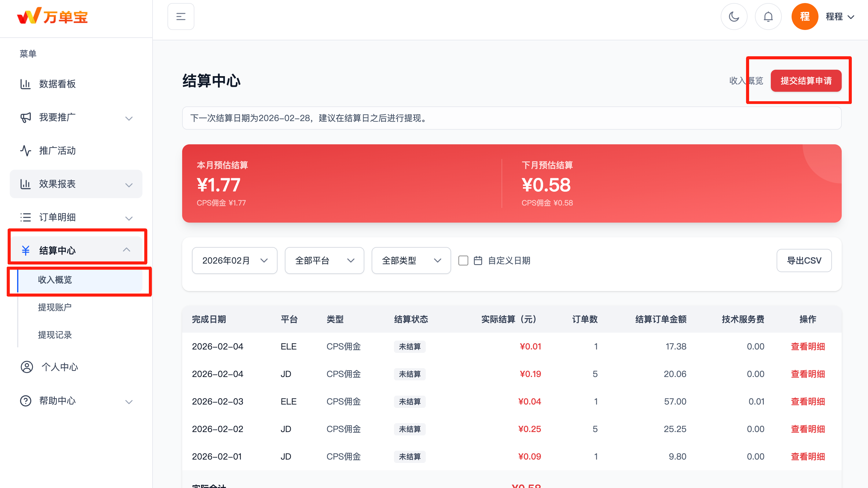The height and width of the screenshot is (488, 868).
Task: Click the 结算订单金额 17.38 cell
Action: [676, 346]
